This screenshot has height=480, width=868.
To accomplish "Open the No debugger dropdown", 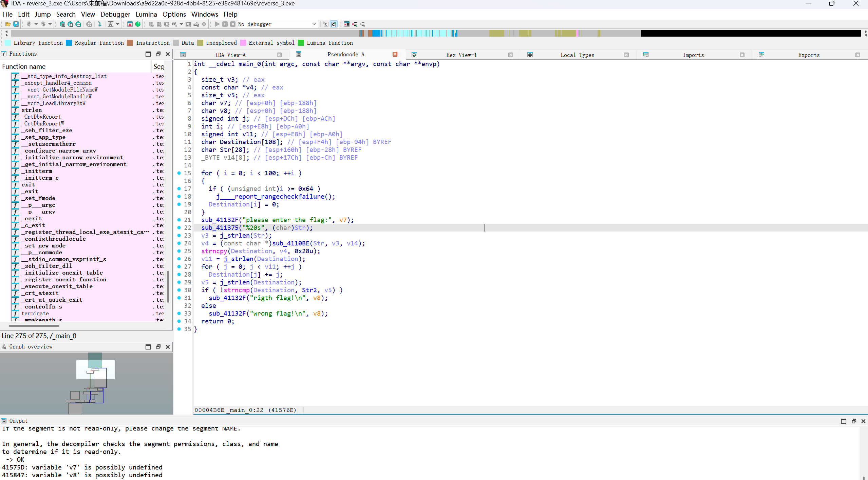I will coord(314,24).
